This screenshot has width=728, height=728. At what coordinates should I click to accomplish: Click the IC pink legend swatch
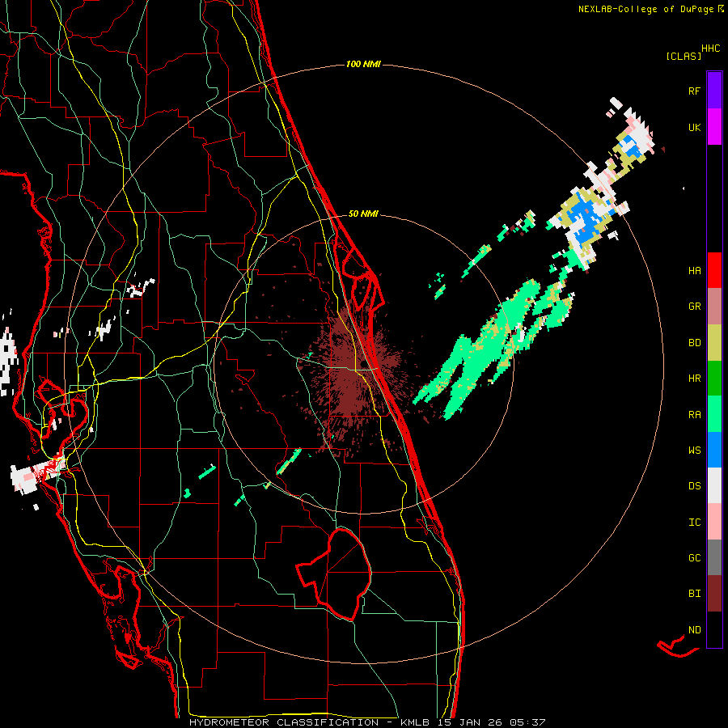pos(714,522)
